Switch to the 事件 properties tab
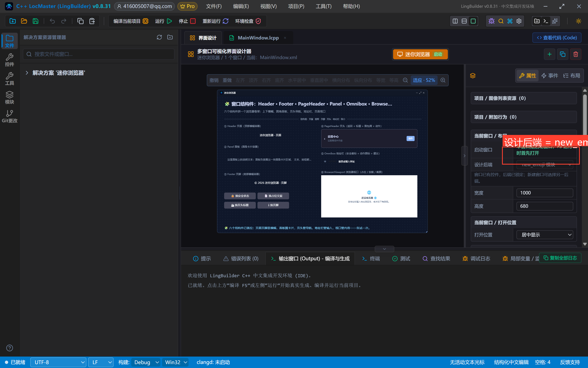Image resolution: width=588 pixels, height=368 pixels. click(x=550, y=76)
